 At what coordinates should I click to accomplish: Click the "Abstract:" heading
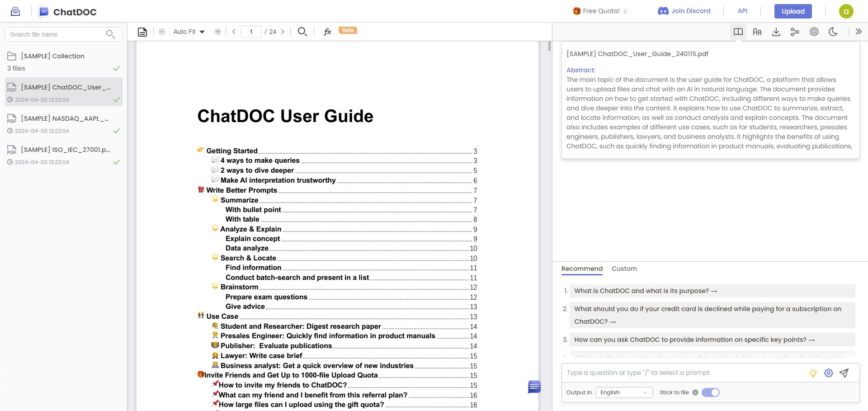[x=581, y=70]
